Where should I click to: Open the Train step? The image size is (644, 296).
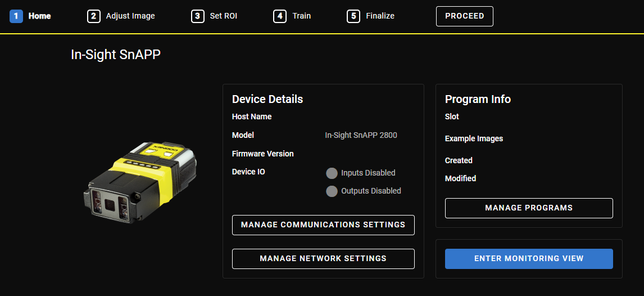pos(301,16)
